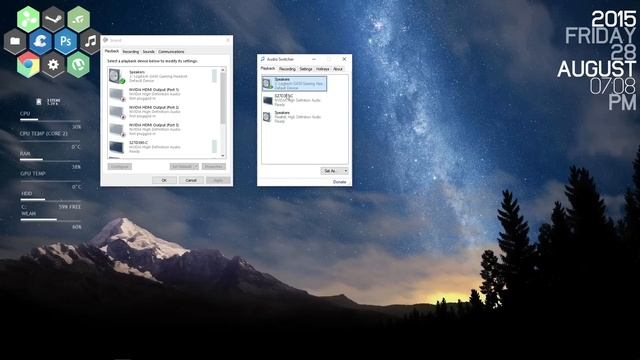
Task: Click the WEAR bar under C: drive
Action: click(x=50, y=220)
